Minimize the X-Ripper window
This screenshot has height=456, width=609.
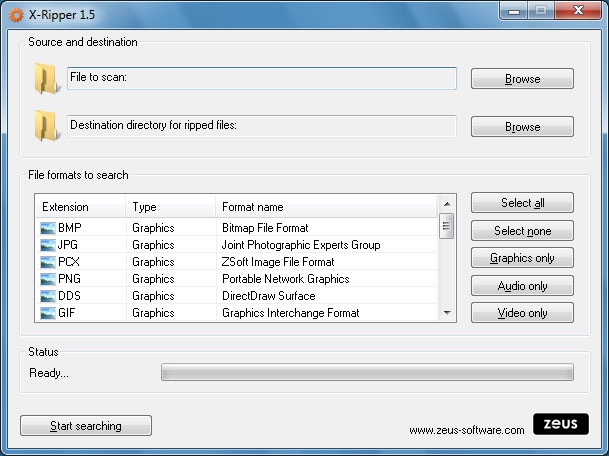tap(514, 11)
